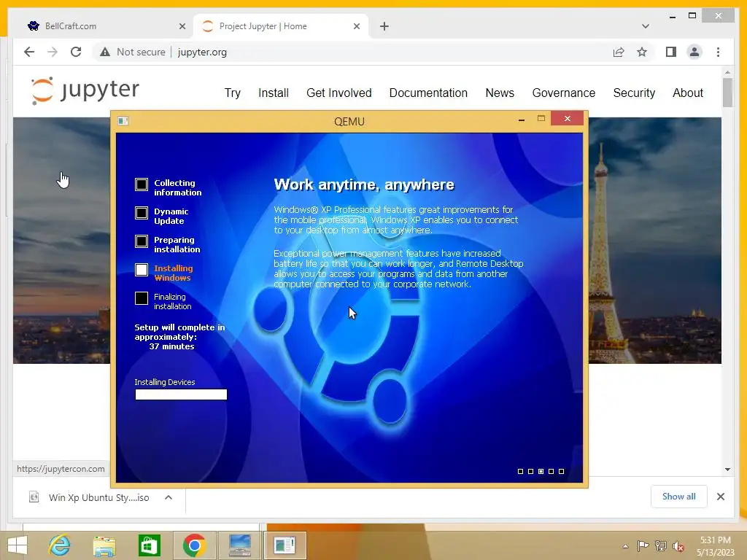Click the first slide indicator square
Image resolution: width=747 pixels, height=560 pixels.
click(x=520, y=472)
